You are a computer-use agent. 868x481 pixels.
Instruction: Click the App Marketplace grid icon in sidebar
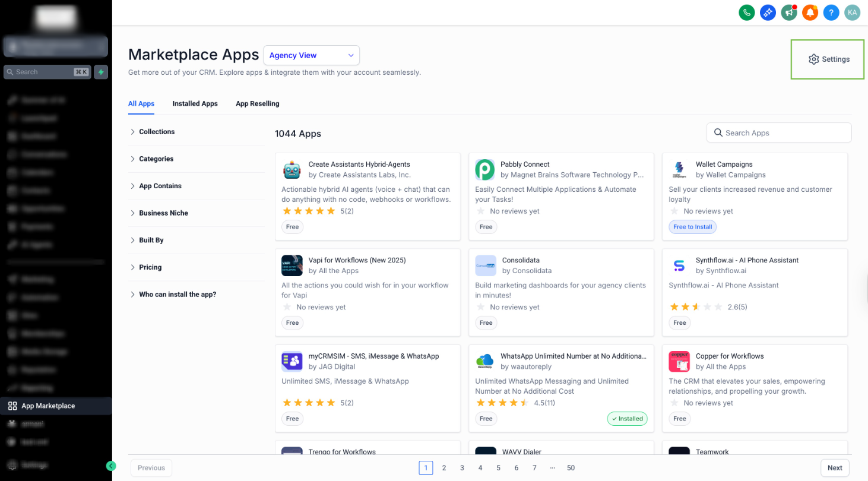click(12, 406)
